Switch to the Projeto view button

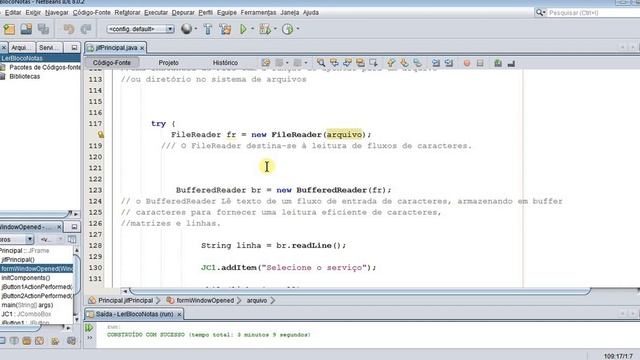click(x=169, y=62)
